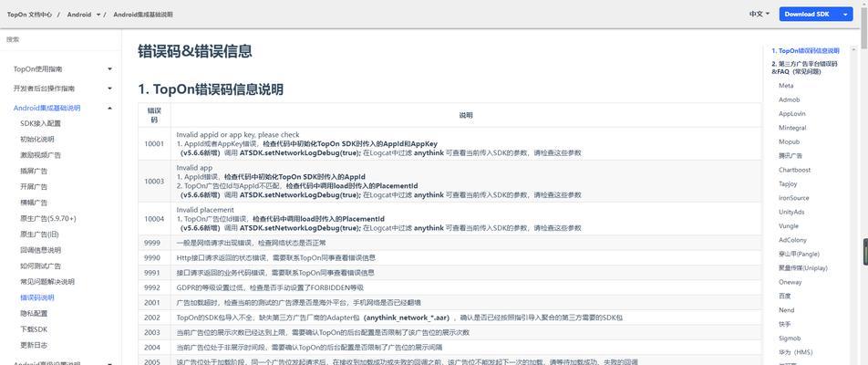The image size is (868, 365).
Task: Click error code 9992 cell
Action: tap(154, 287)
